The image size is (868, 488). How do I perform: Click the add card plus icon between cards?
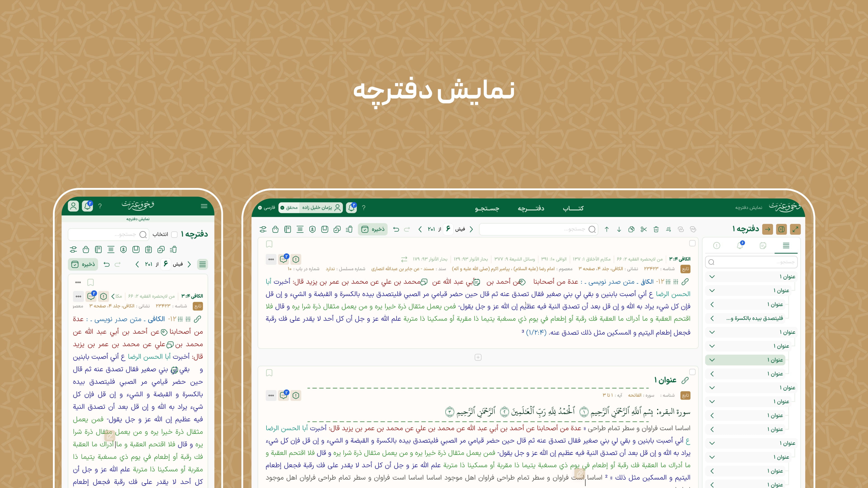[x=478, y=357]
